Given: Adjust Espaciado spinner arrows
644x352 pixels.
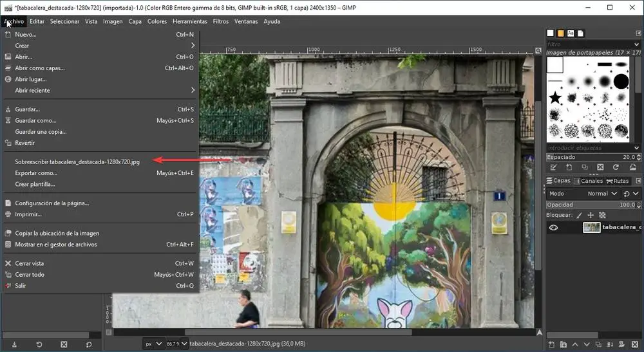Looking at the screenshot, I should point(638,157).
